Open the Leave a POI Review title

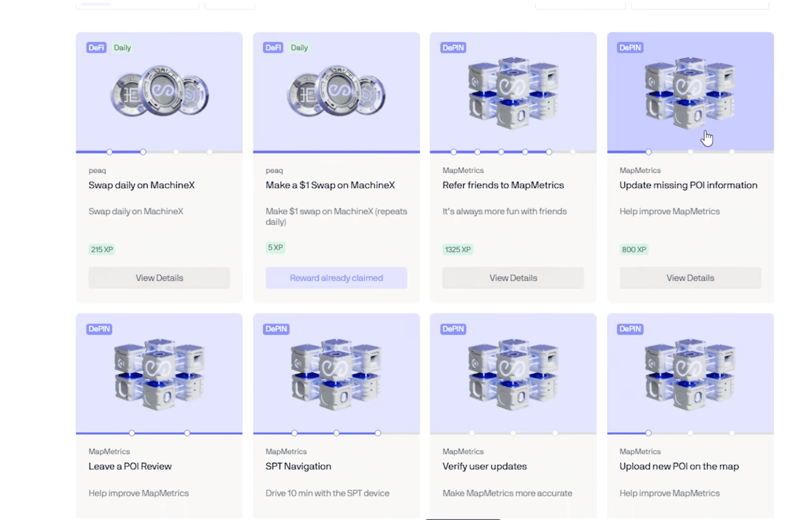130,466
